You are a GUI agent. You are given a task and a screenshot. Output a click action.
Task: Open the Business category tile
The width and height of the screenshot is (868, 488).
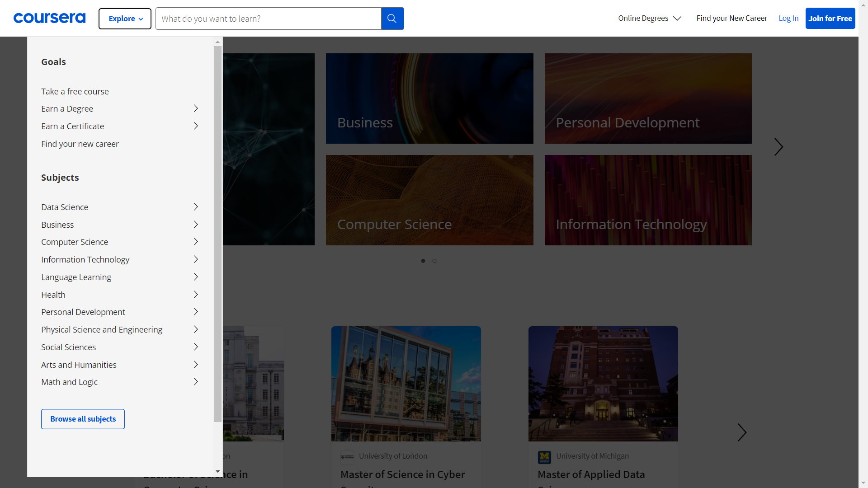click(x=429, y=99)
